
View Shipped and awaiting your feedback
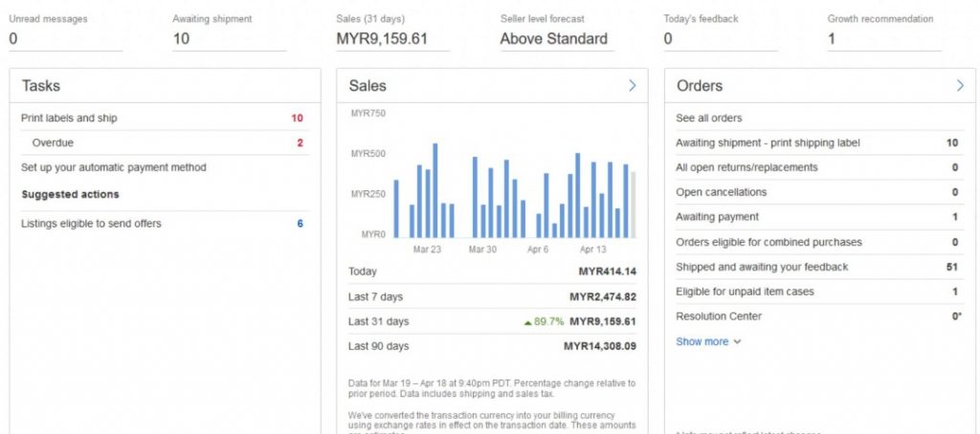(x=762, y=267)
